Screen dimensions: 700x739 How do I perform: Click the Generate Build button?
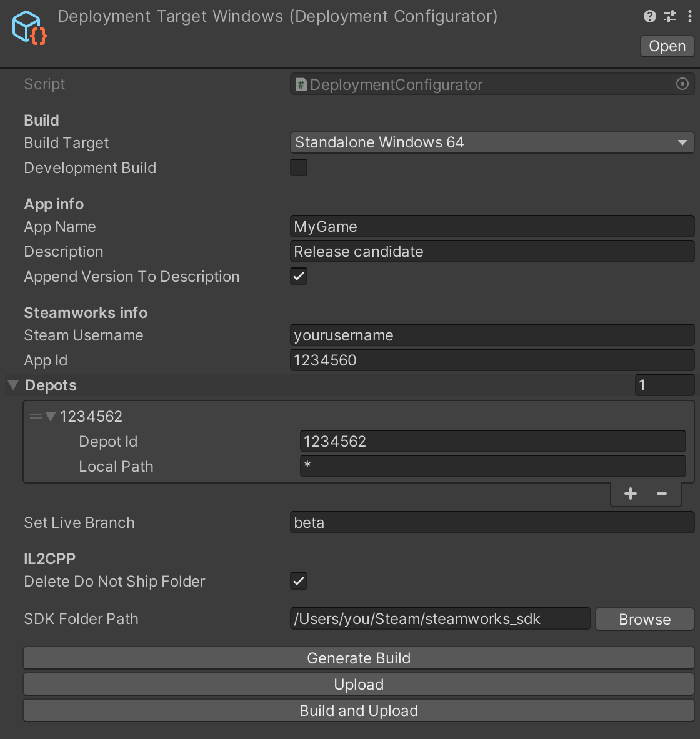point(359,658)
